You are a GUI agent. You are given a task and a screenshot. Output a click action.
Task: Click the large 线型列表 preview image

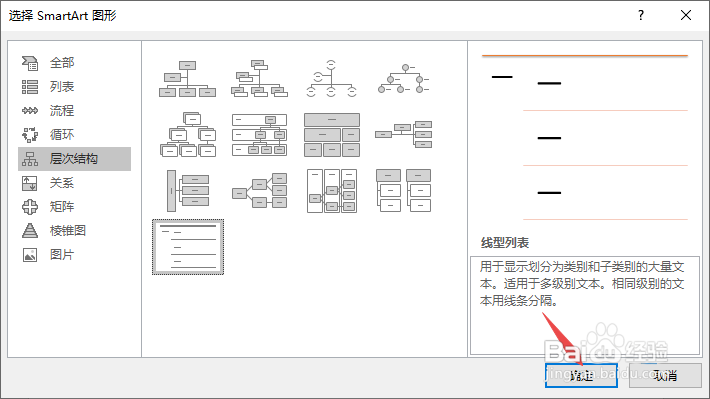click(585, 137)
